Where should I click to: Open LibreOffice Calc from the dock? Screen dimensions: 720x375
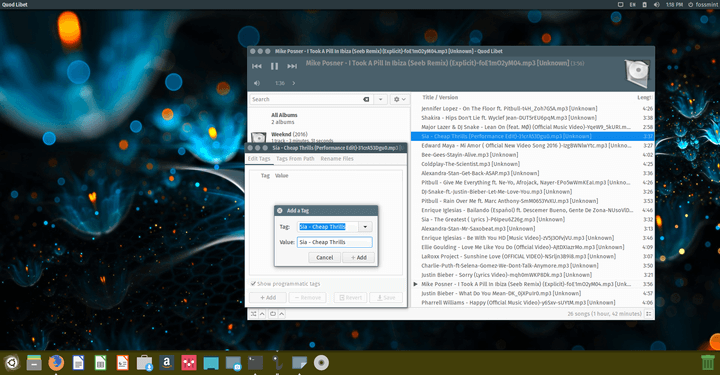click(100, 363)
